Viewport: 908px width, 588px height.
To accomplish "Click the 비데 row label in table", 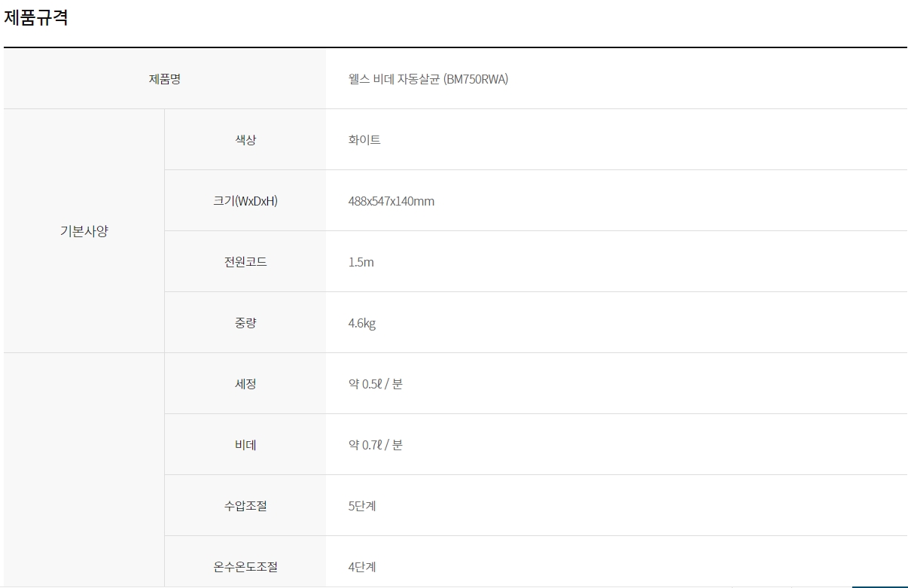I will click(x=245, y=445).
